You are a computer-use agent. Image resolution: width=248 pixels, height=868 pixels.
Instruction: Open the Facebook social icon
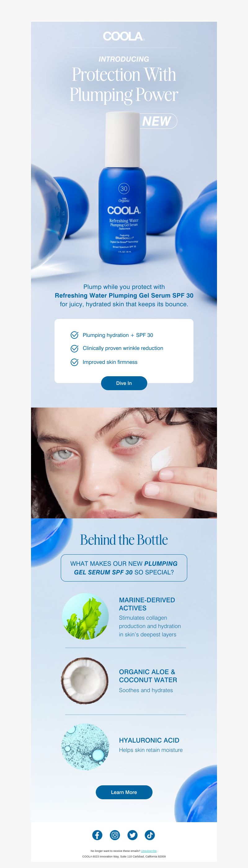coord(97,835)
